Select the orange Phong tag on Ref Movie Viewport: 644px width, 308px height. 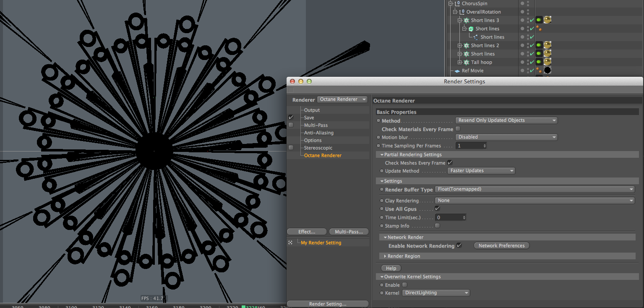pos(539,70)
